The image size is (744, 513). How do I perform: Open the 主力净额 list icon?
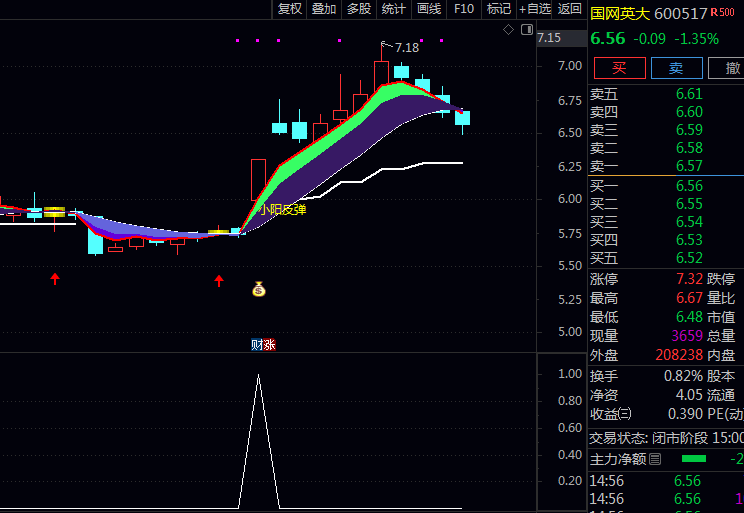click(655, 460)
